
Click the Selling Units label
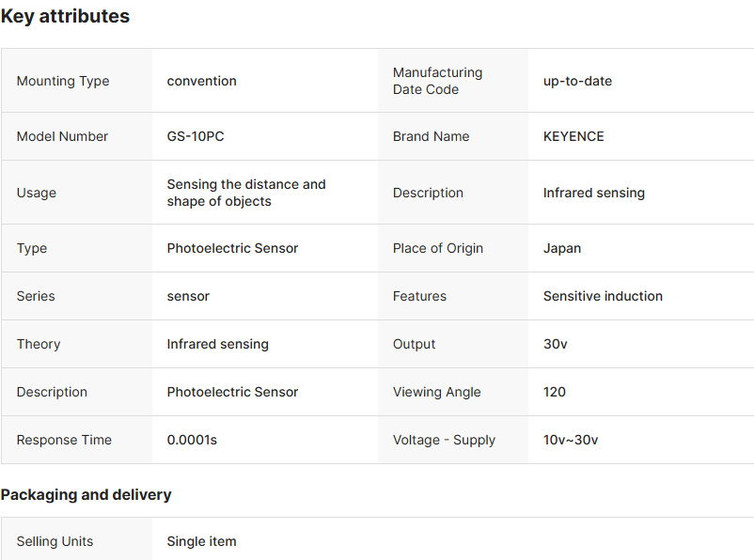[55, 541]
